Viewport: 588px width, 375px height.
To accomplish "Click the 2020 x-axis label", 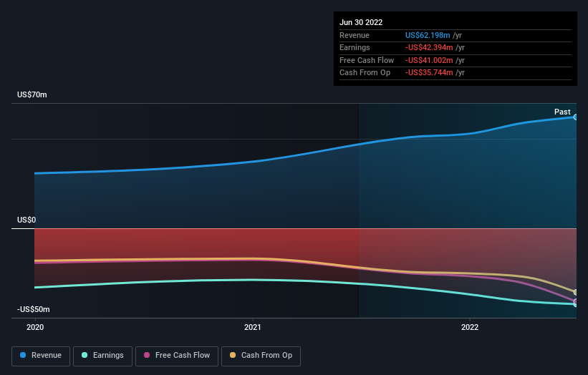I will click(35, 327).
